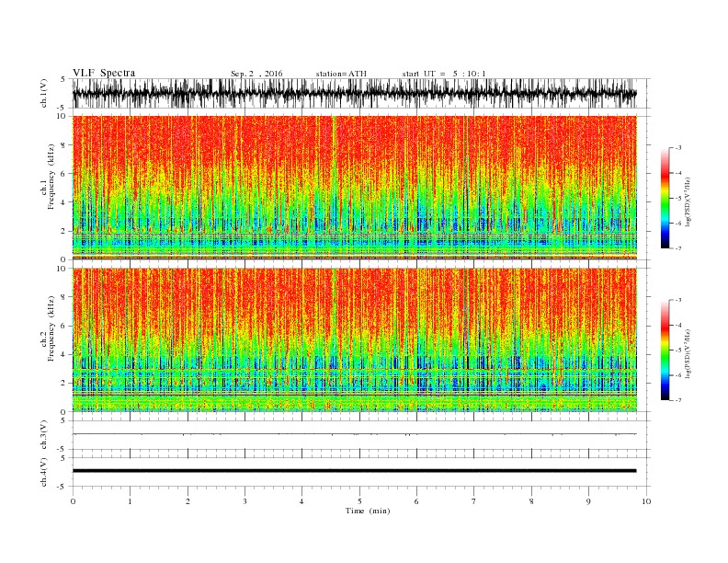Click the "ch.3(V)" axis label
The height and width of the screenshot is (563, 728).
(44, 435)
